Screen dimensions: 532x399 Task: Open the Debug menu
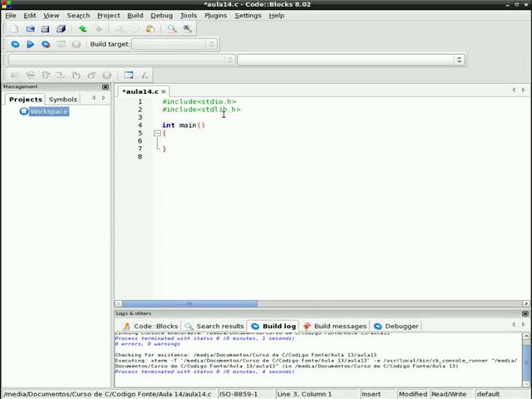[162, 16]
